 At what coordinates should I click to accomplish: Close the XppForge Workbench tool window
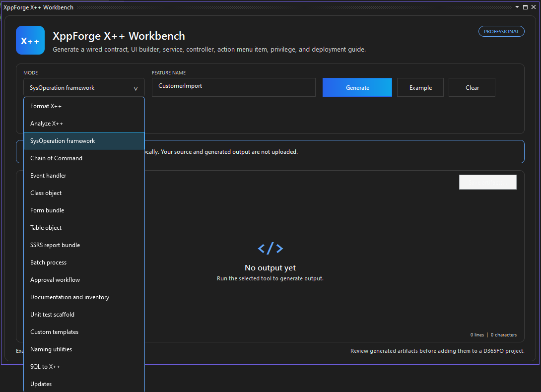click(x=534, y=7)
